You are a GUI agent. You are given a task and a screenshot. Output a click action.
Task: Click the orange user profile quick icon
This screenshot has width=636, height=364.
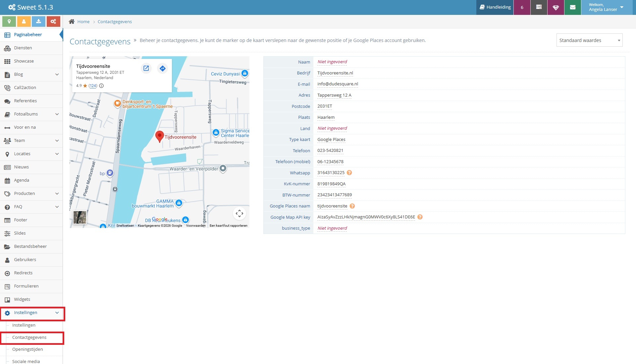point(24,21)
